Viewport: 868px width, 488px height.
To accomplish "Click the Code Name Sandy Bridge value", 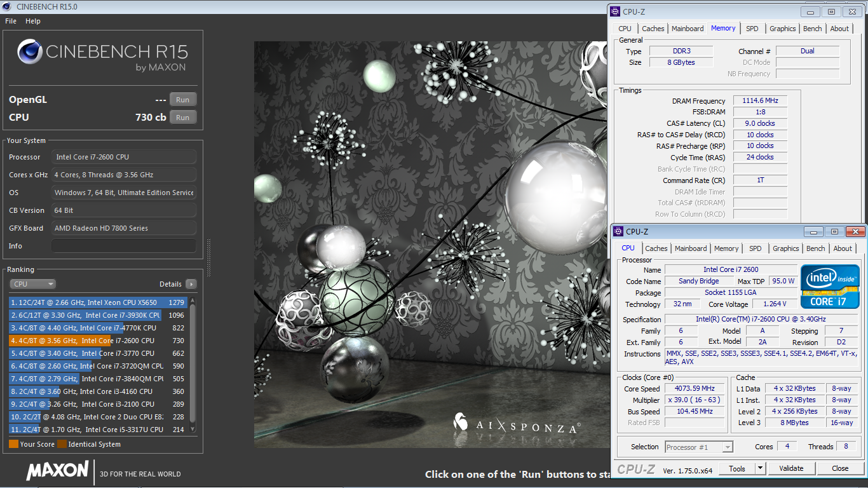I will (699, 281).
